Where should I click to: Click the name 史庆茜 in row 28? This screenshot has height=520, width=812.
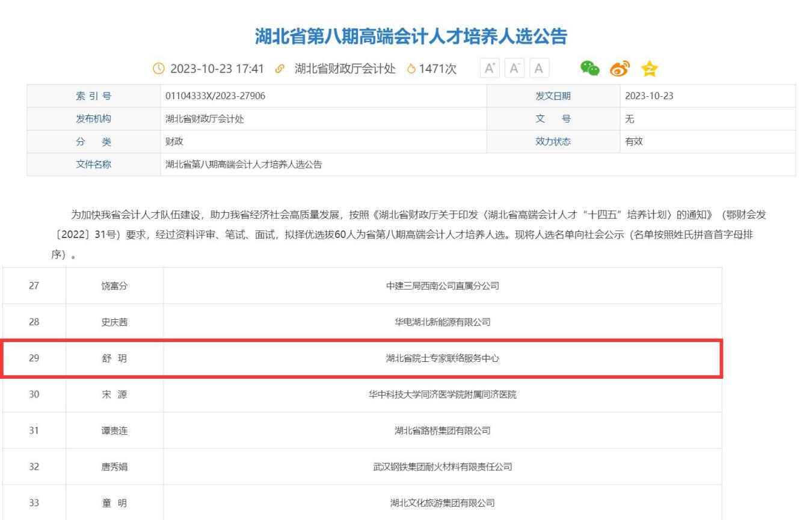pyautogui.click(x=114, y=322)
